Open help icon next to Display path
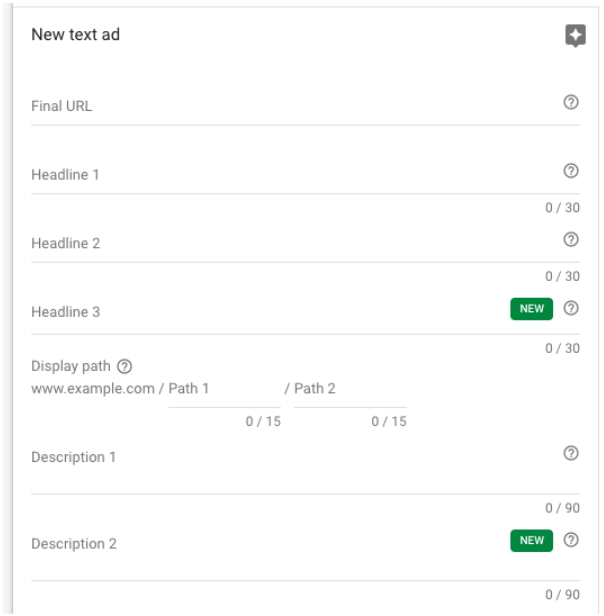Screen dimensions: 604x616 (125, 366)
